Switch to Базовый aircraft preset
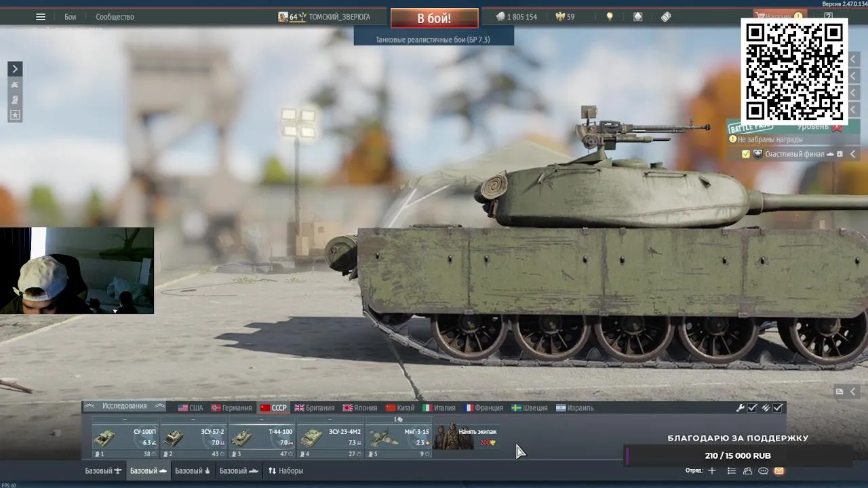868x488 pixels. (x=103, y=470)
